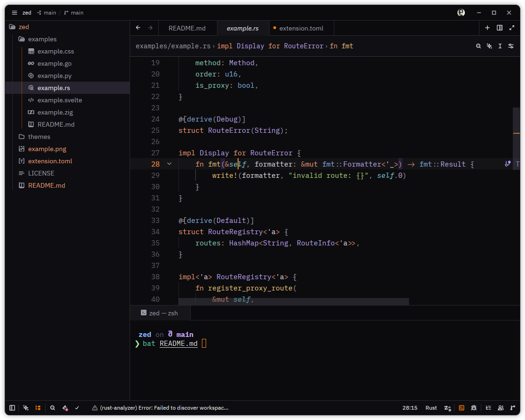Open example.zig file

[x=67, y=112]
